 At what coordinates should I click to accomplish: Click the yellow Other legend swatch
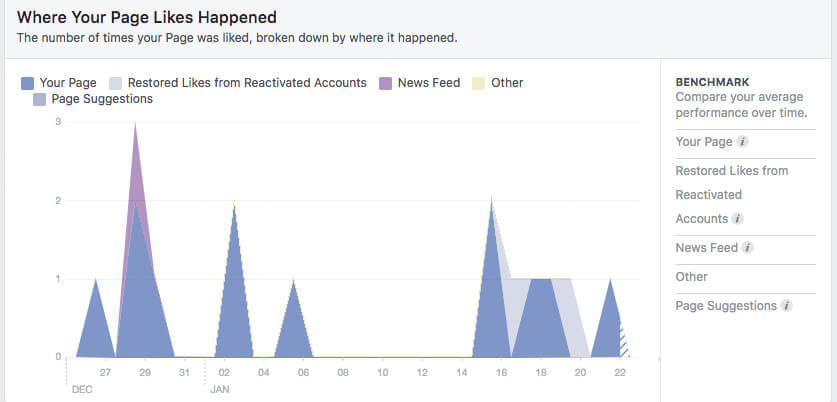[478, 83]
